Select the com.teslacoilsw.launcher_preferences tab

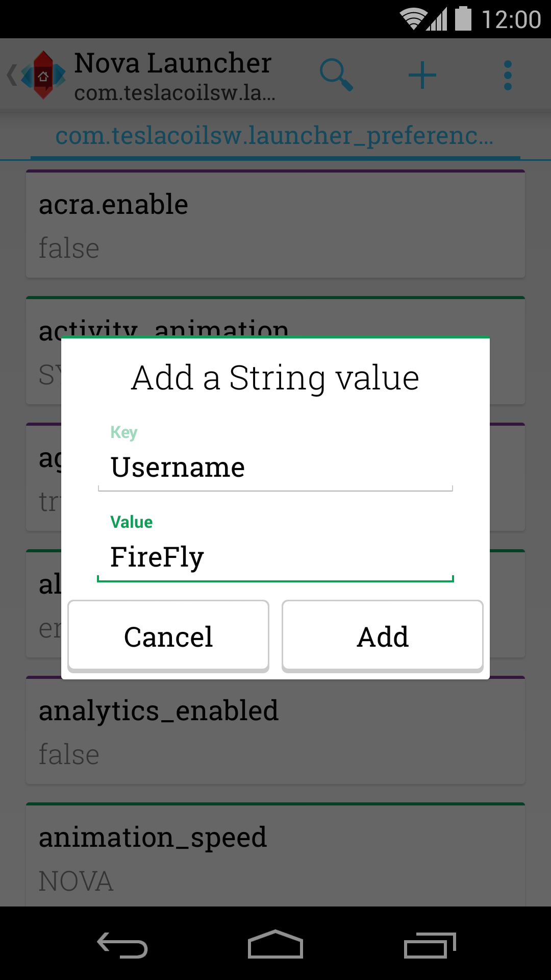[x=275, y=136]
